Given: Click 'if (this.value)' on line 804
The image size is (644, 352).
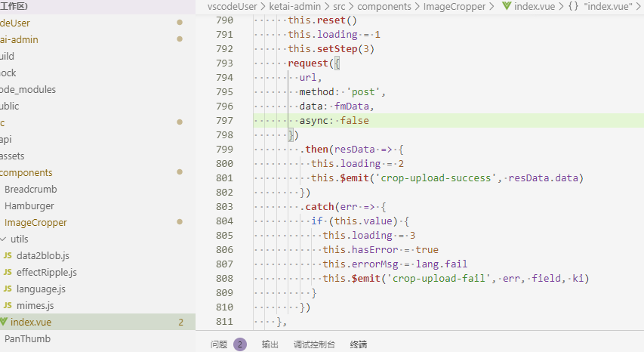Looking at the screenshot, I should click(x=354, y=221).
